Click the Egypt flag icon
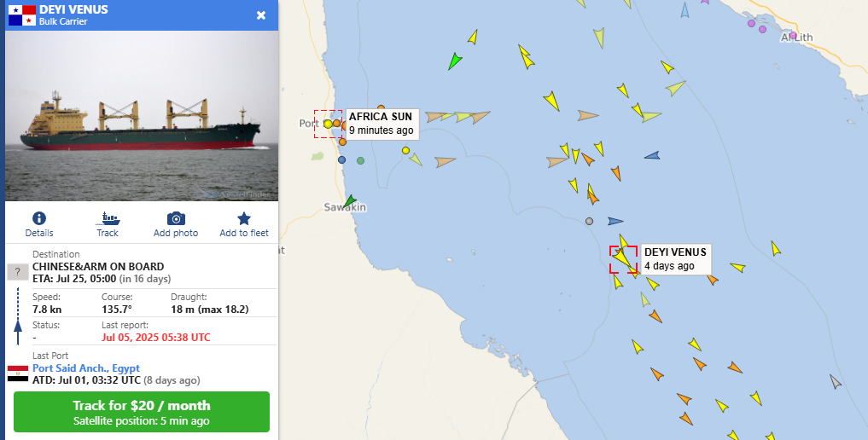This screenshot has width=868, height=440. pos(18,373)
